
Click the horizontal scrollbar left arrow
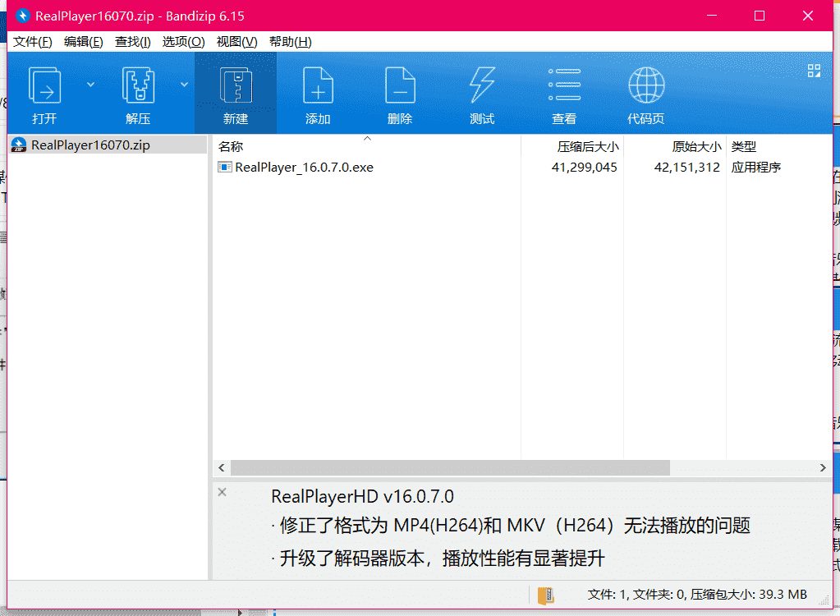[x=221, y=467]
